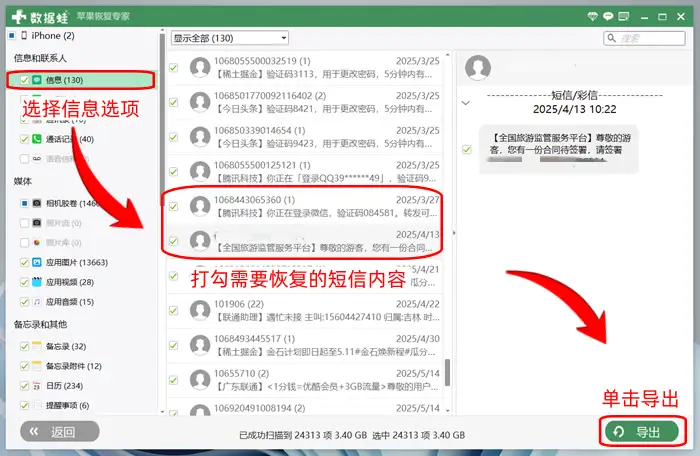Open conversation 10685017700092116402
700x456 pixels.
click(x=305, y=103)
